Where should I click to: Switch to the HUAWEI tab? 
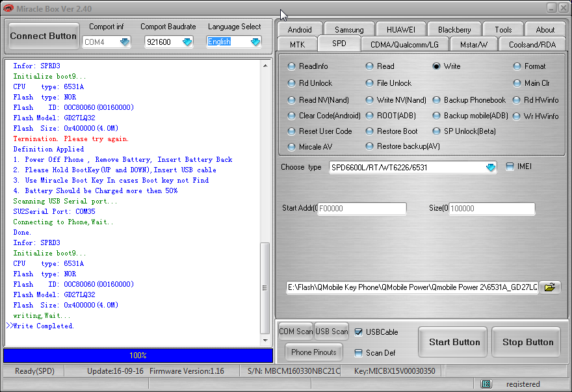(x=401, y=29)
